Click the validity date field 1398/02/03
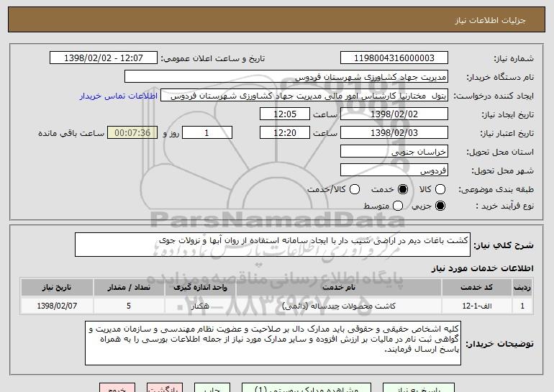This screenshot has width=554, height=392. pyautogui.click(x=394, y=133)
